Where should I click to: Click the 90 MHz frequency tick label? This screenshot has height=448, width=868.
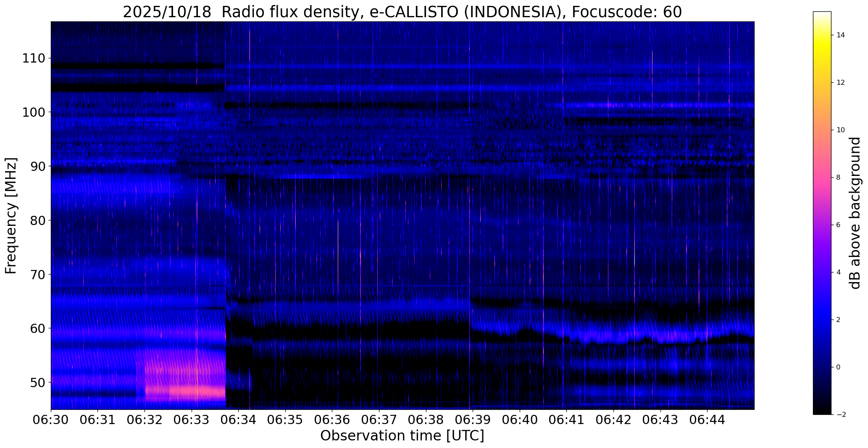click(x=37, y=166)
